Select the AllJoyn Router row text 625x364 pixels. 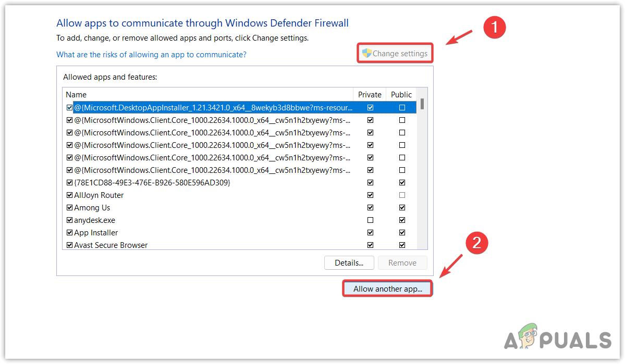[x=99, y=195]
